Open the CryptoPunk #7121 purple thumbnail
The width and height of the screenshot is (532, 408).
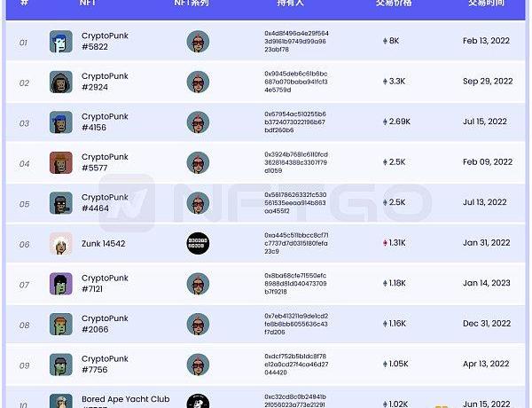pyautogui.click(x=61, y=284)
